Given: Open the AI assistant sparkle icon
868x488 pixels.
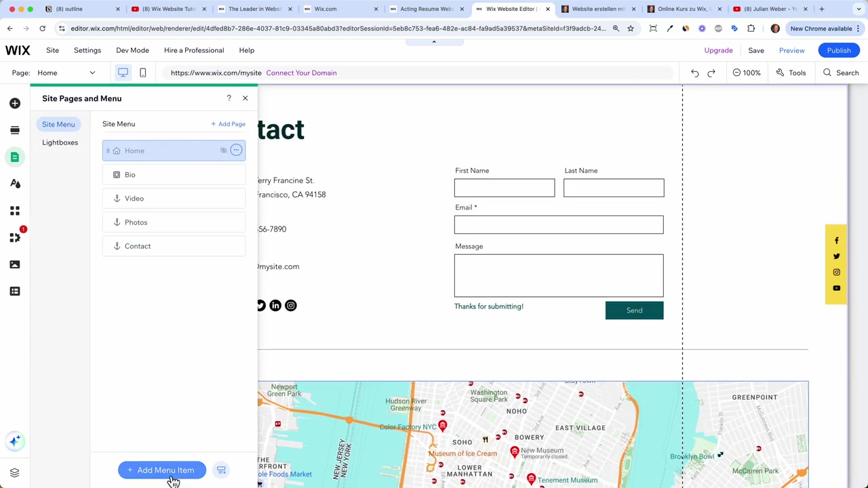Looking at the screenshot, I should point(15,441).
